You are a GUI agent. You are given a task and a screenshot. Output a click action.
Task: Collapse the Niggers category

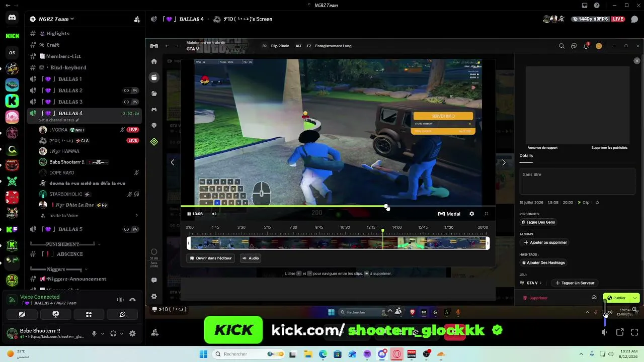tap(59, 269)
